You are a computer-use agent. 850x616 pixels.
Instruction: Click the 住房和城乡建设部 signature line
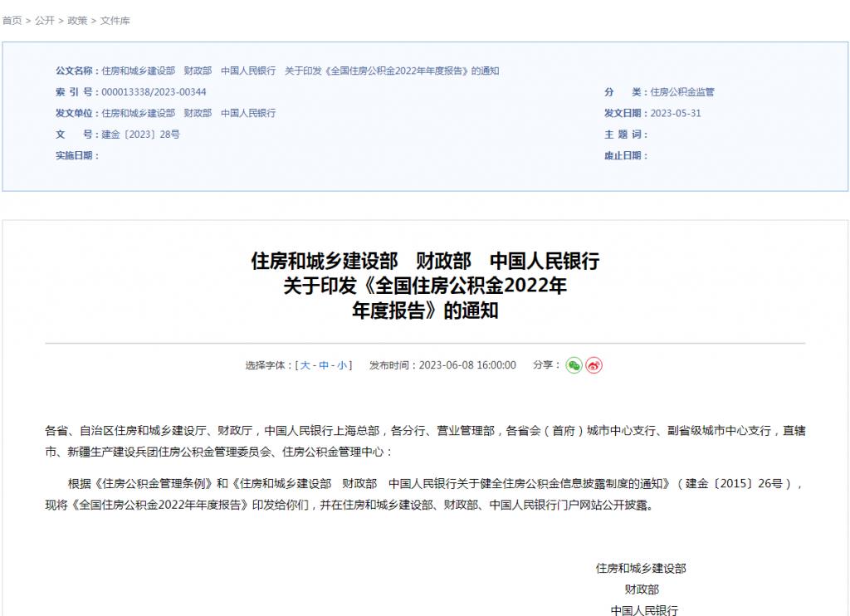coord(641,569)
